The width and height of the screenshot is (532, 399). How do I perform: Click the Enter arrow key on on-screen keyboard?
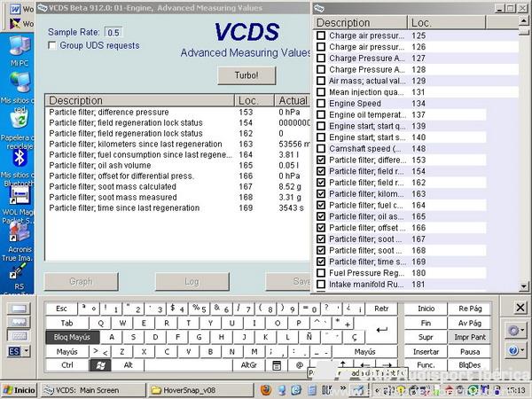381,330
